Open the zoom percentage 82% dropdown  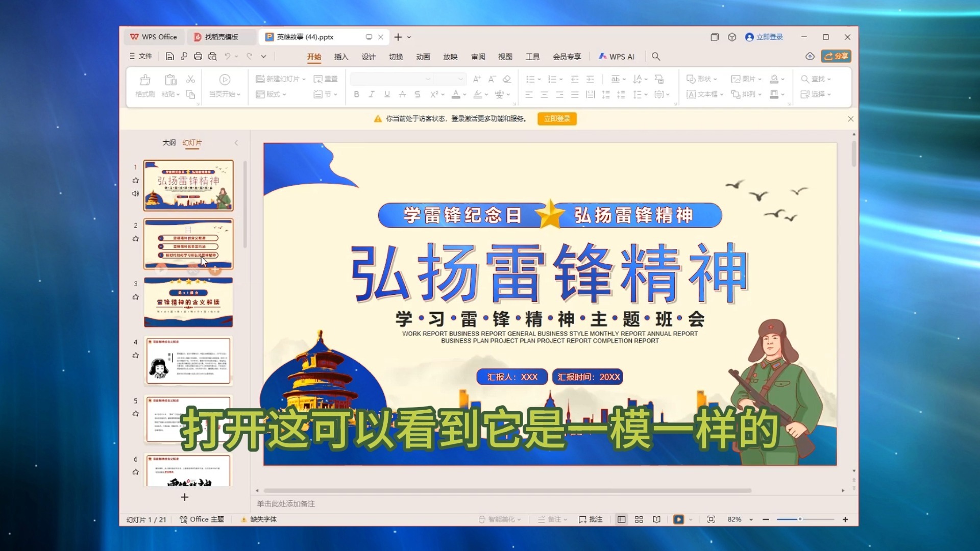pos(751,519)
